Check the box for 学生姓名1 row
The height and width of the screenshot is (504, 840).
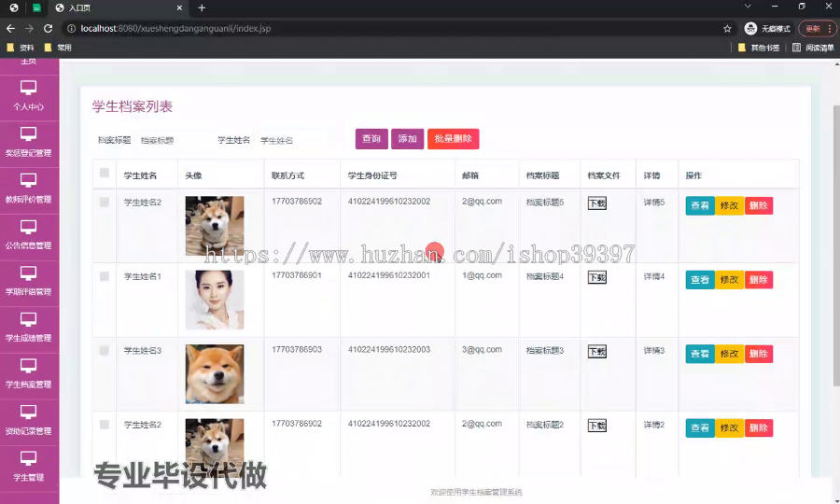(x=105, y=276)
